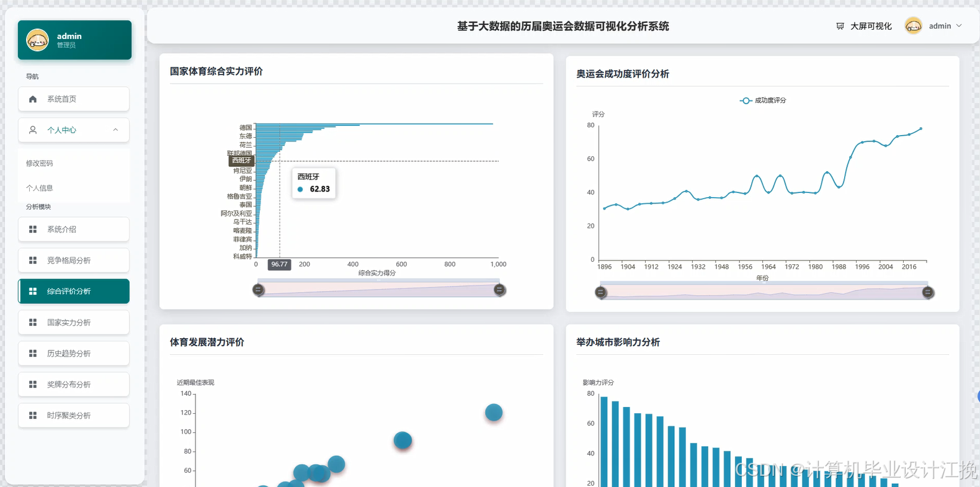Click the 62.83 tooltip value
This screenshot has width=980, height=487.
(x=320, y=189)
